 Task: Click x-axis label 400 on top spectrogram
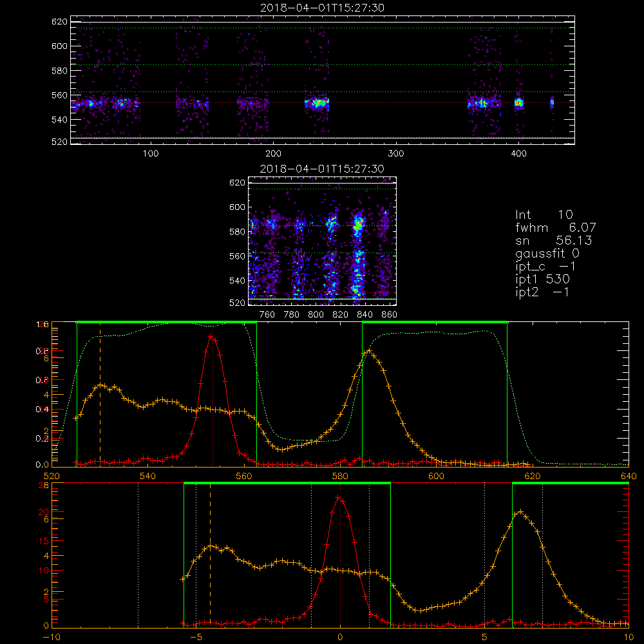[518, 154]
